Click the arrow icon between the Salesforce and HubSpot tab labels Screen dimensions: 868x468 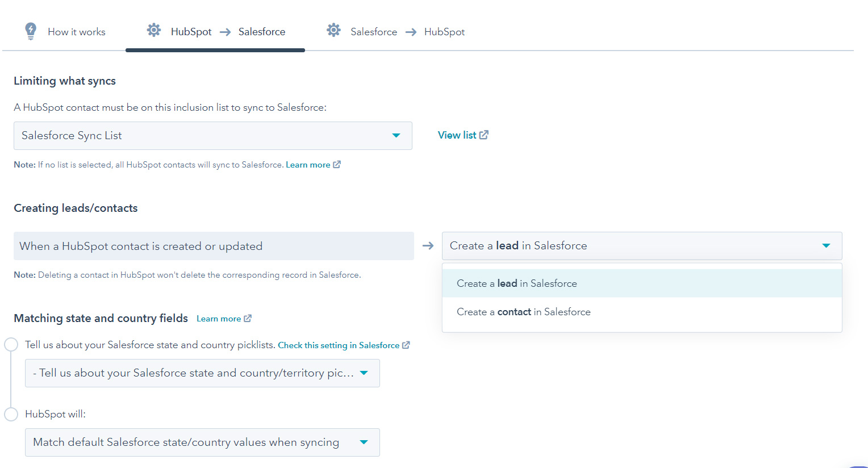point(411,32)
